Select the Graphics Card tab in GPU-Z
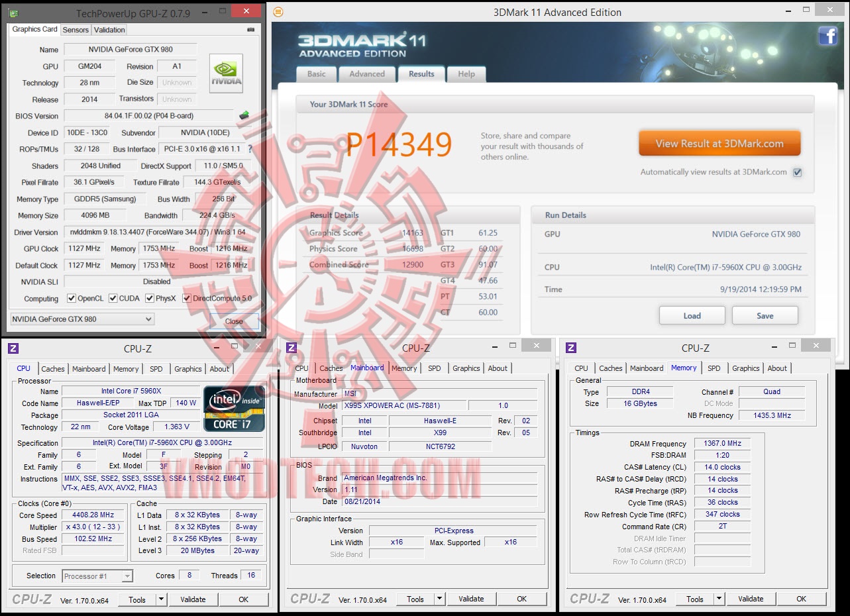 pyautogui.click(x=35, y=29)
